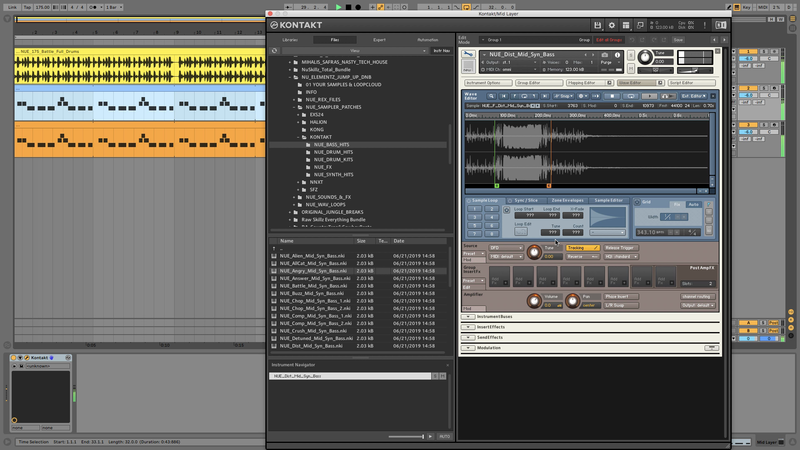Toggle loop playback in Wave Editor

631,96
